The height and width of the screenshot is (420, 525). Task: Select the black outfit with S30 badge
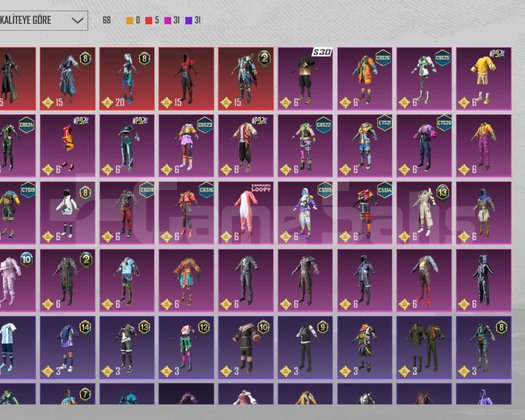coord(305,79)
